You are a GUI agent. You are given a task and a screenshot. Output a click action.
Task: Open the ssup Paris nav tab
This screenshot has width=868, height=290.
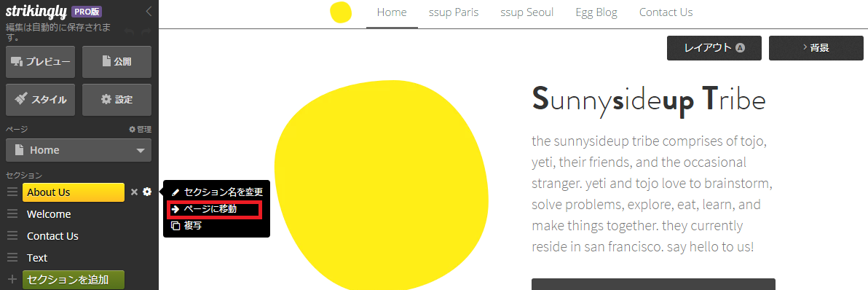(x=454, y=12)
